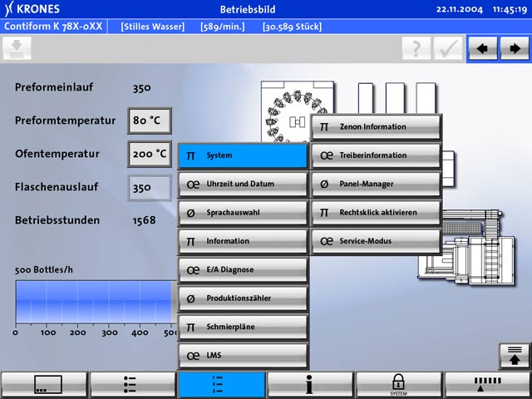The image size is (532, 399).
Task: Enable Service-Modus
Action: [x=376, y=241]
